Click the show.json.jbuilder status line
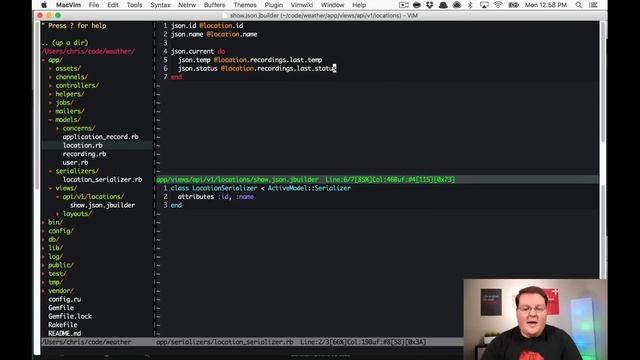640x360 pixels. (x=377, y=180)
